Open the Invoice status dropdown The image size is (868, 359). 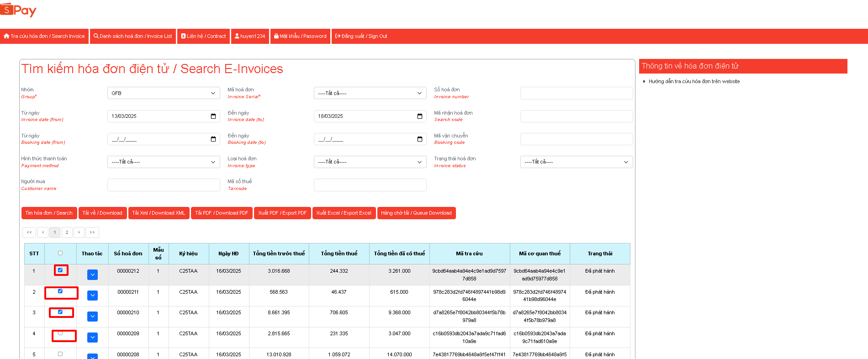pyautogui.click(x=576, y=162)
